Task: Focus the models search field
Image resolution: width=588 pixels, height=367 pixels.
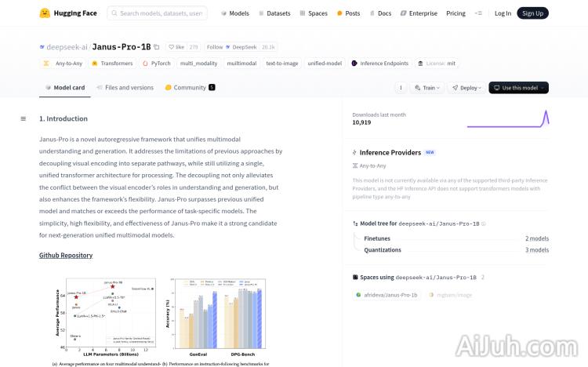Action: 161,13
